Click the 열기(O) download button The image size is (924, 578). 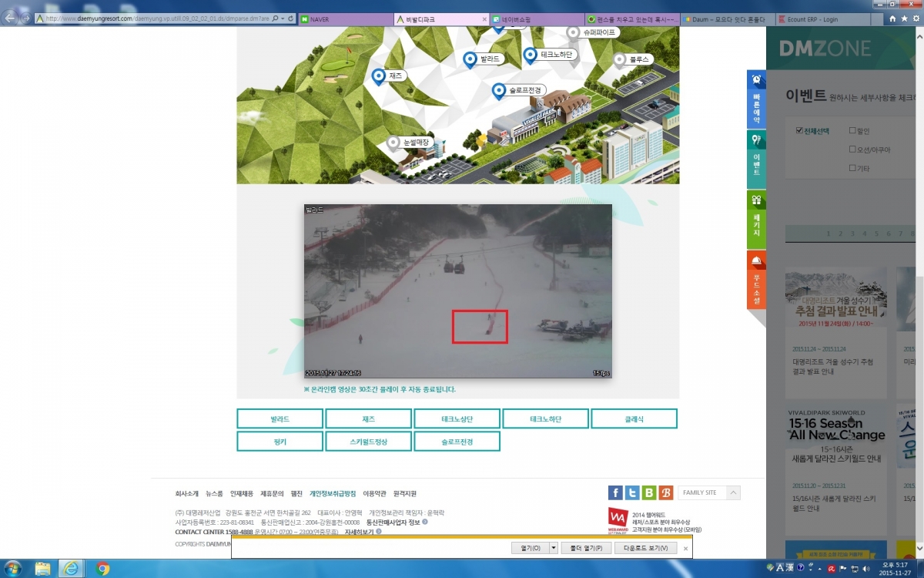pos(531,548)
